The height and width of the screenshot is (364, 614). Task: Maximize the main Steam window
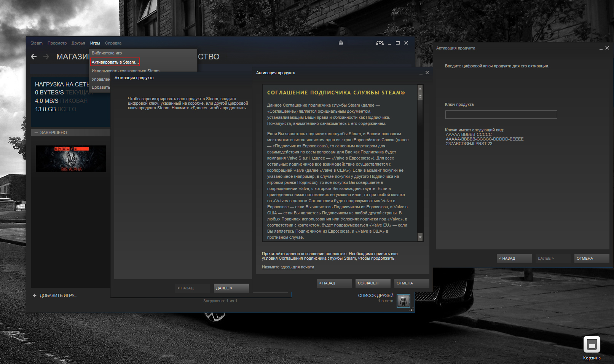click(398, 43)
